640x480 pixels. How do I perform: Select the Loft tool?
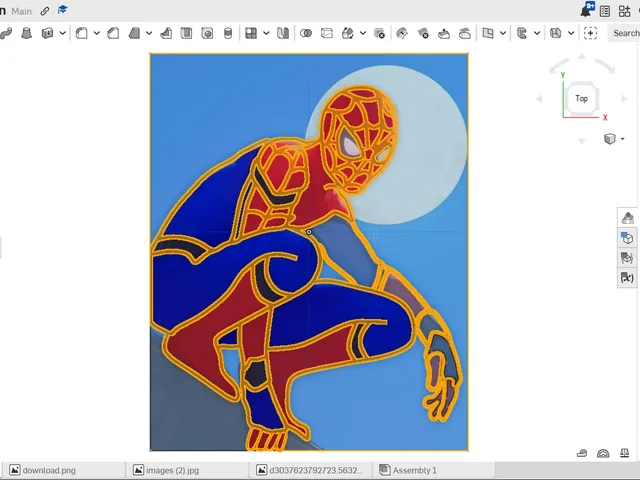click(x=27, y=33)
